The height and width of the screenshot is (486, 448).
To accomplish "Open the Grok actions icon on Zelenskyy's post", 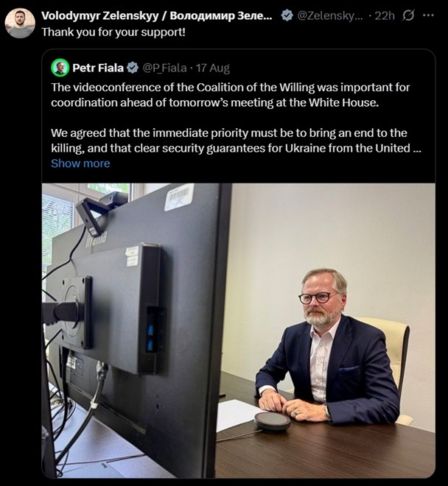I will 409,15.
